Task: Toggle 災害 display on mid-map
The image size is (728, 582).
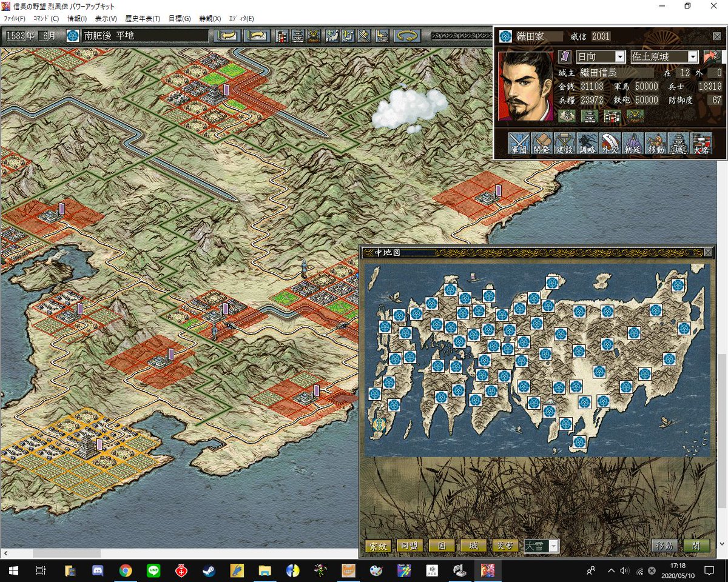Action: click(505, 546)
